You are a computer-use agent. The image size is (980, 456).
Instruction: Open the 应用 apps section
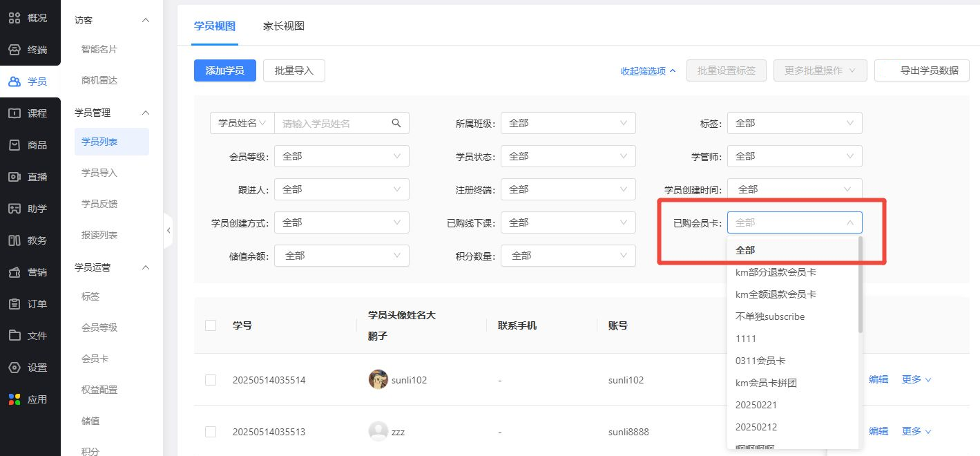[30, 399]
